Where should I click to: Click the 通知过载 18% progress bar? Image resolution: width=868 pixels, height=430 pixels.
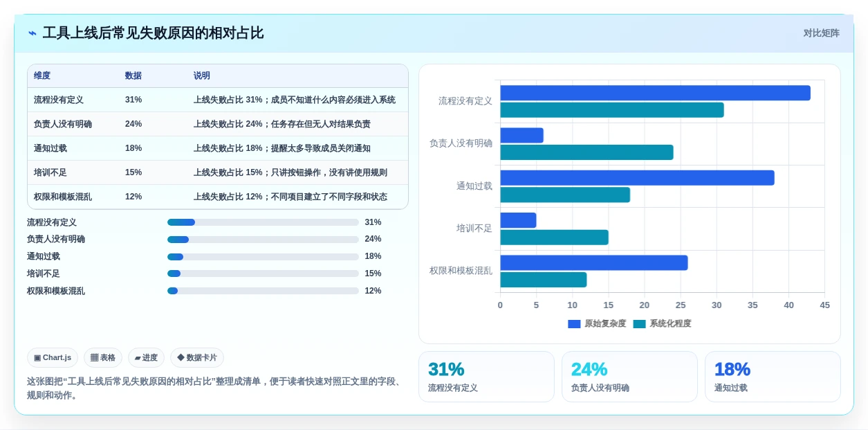tap(263, 256)
